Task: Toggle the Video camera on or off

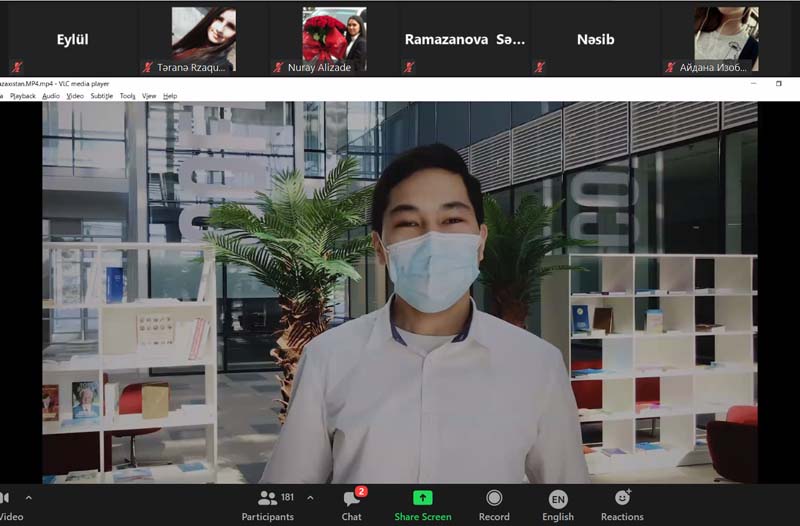Action: (8, 503)
